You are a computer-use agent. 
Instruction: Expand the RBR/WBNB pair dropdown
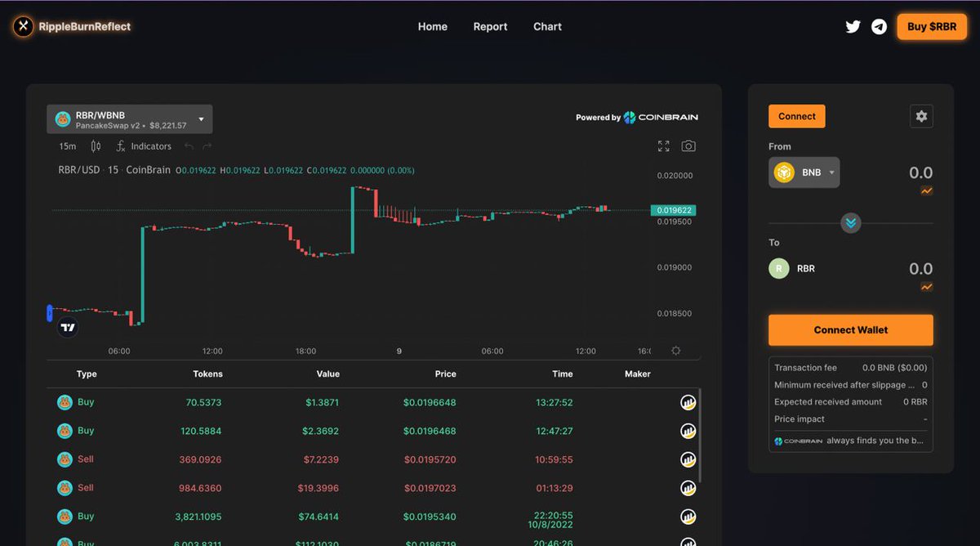click(130, 119)
